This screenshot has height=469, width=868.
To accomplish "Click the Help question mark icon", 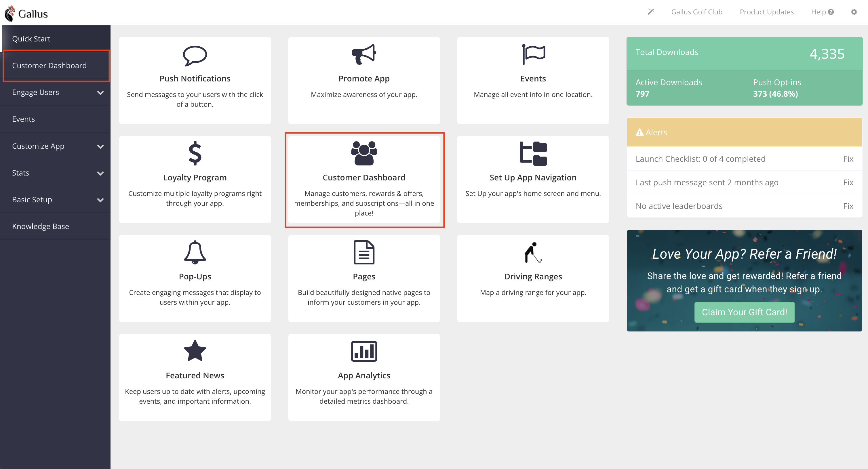I will [x=831, y=12].
